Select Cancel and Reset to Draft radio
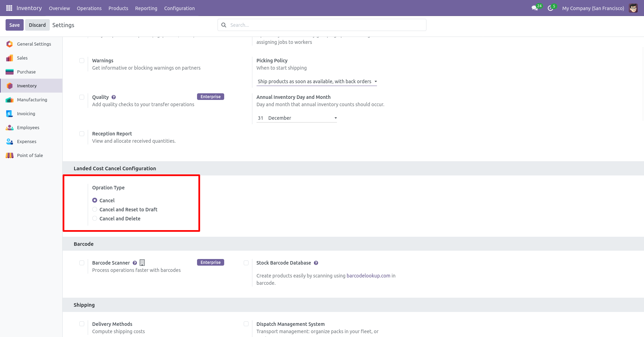This screenshot has width=644, height=337. [95, 209]
